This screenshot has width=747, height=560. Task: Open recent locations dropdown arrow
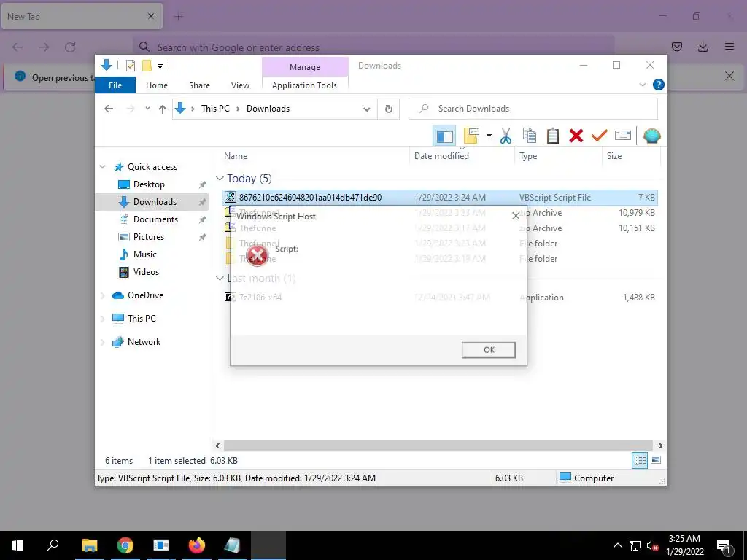click(x=147, y=109)
